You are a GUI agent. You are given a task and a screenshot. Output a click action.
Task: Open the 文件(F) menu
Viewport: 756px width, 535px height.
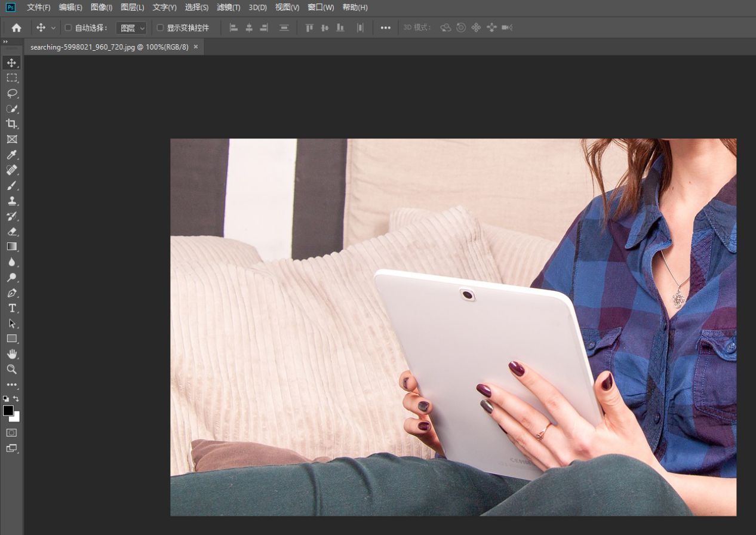tap(38, 7)
